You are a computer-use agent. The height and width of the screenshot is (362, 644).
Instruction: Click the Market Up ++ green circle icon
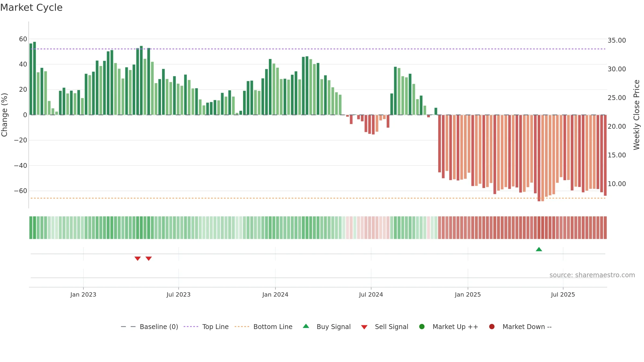[x=422, y=327]
